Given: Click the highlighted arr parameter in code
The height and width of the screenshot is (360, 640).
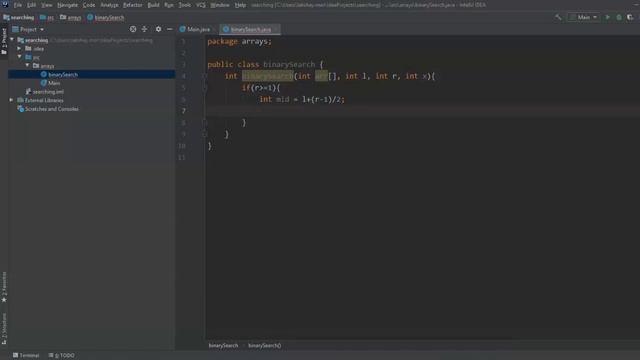Looking at the screenshot, I should [x=321, y=76].
